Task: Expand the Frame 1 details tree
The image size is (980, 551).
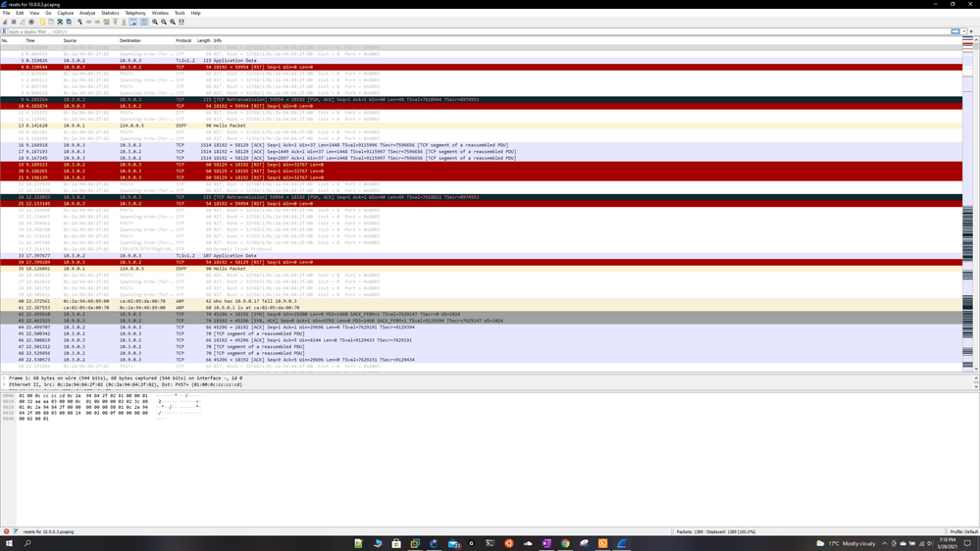Action: pyautogui.click(x=4, y=377)
